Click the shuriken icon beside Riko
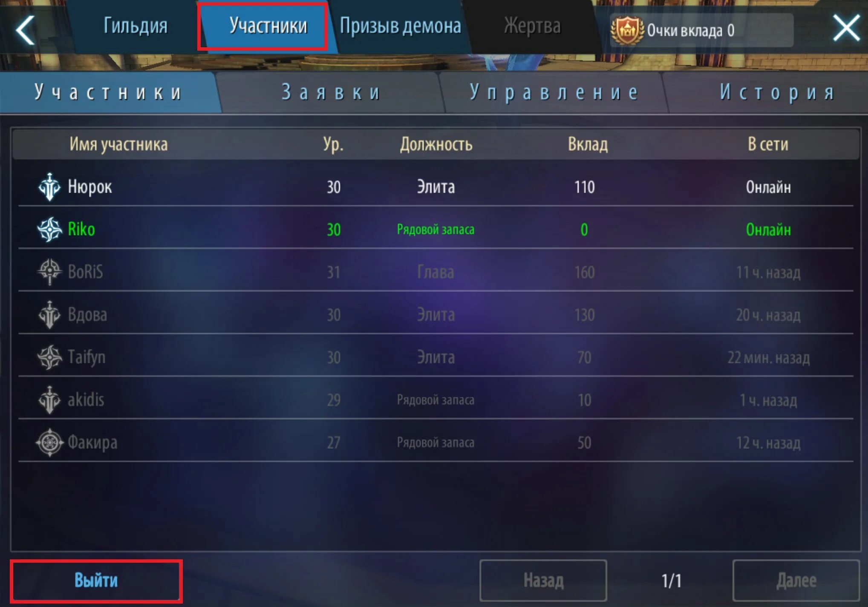This screenshot has height=607, width=868. [x=49, y=229]
